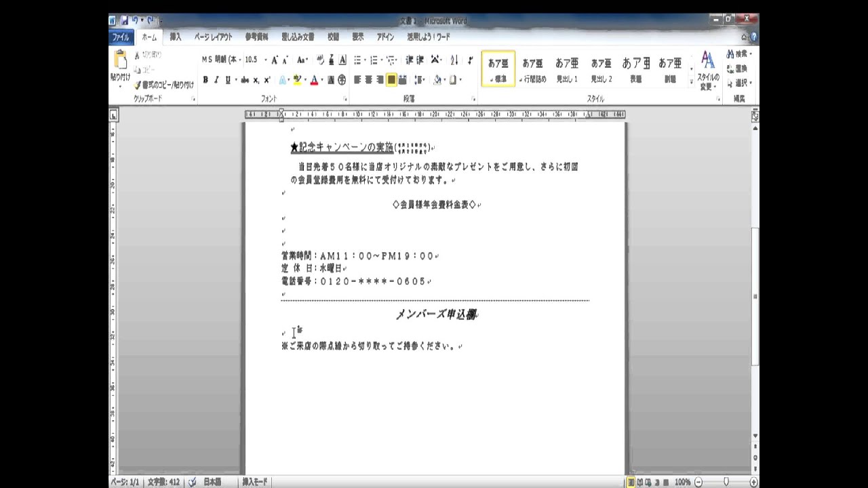
Task: Click the Enclose Characters icon
Action: pos(342,80)
